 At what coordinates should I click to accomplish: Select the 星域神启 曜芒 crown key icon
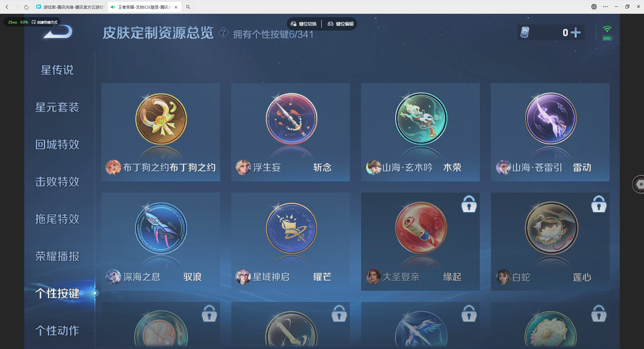coord(291,229)
